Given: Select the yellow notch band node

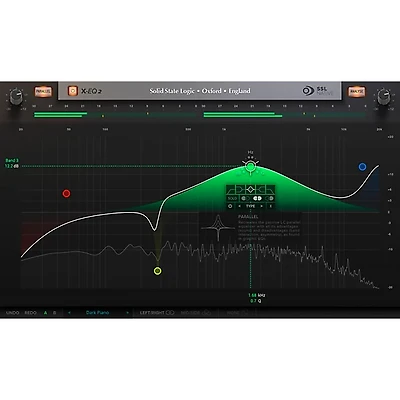Looking at the screenshot, I should pyautogui.click(x=158, y=271).
